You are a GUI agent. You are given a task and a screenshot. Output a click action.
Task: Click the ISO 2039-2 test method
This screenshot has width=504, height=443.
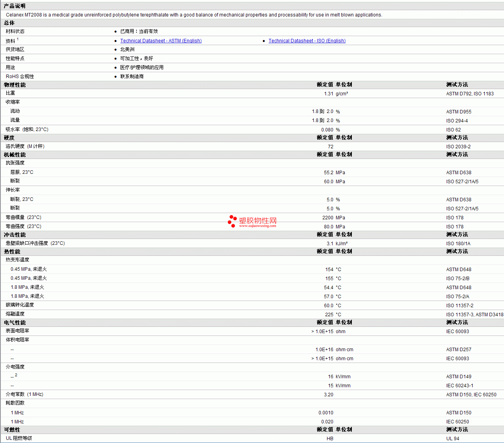(459, 147)
